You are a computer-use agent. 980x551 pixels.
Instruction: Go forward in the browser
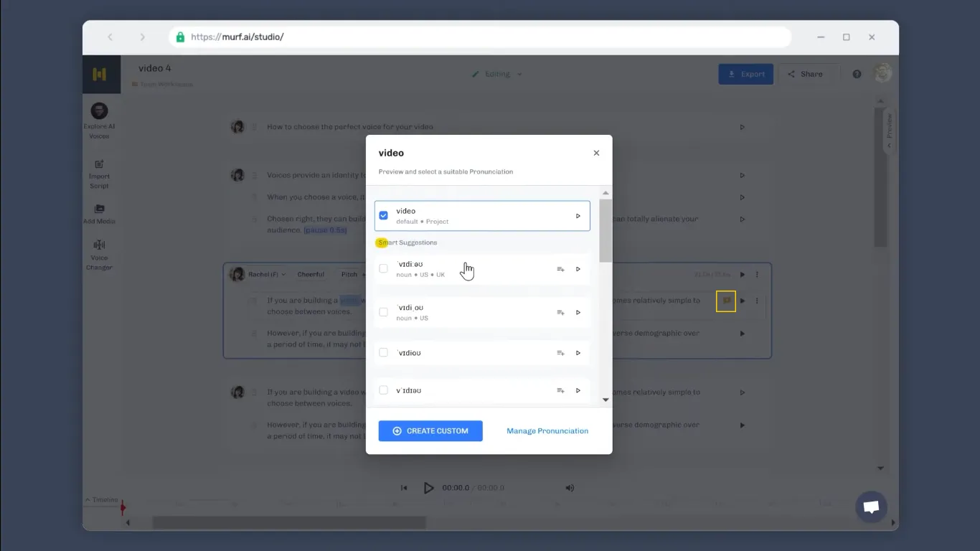tap(142, 37)
